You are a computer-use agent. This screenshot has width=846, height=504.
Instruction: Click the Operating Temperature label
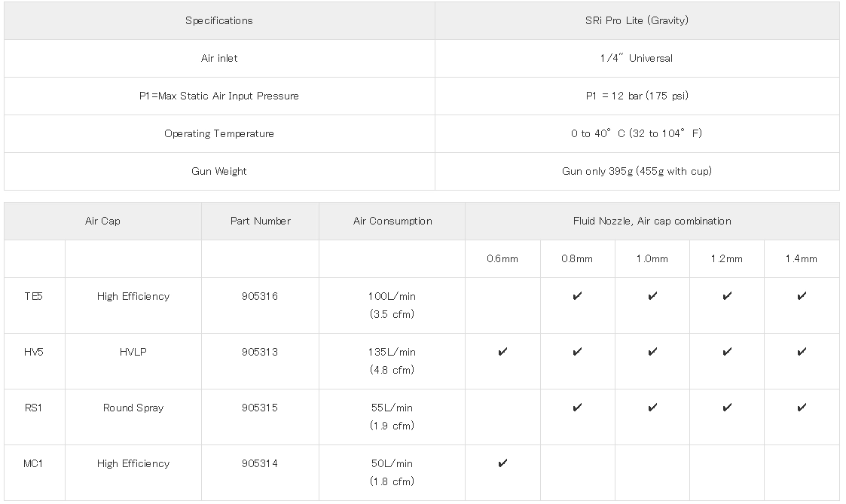click(219, 133)
